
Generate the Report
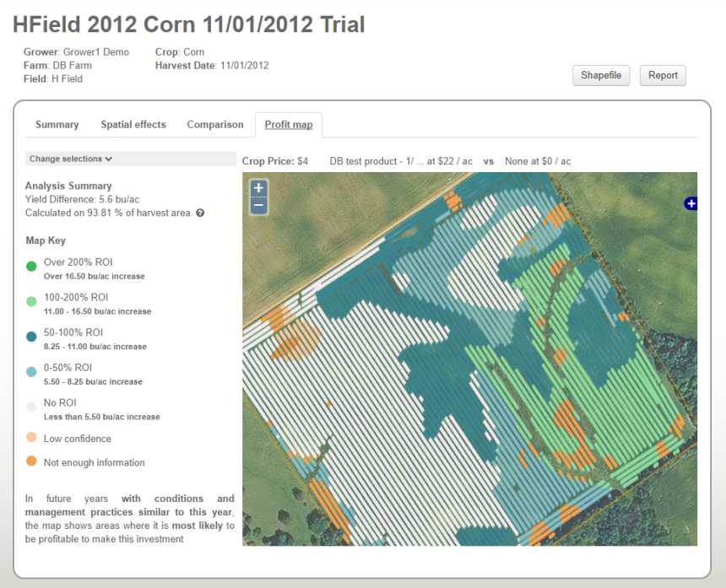pyautogui.click(x=663, y=75)
